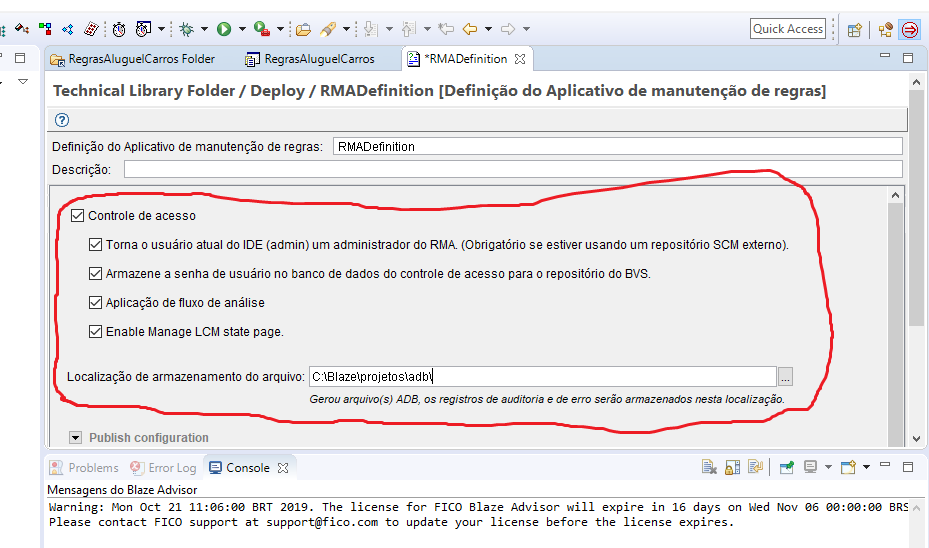Open the Problems view tab
The height and width of the screenshot is (548, 929).
click(x=85, y=468)
